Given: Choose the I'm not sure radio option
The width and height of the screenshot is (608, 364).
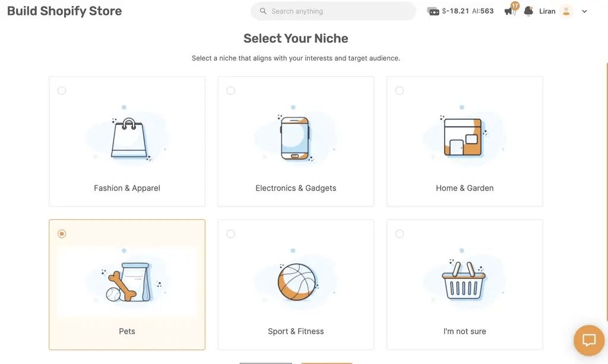Looking at the screenshot, I should [x=400, y=234].
